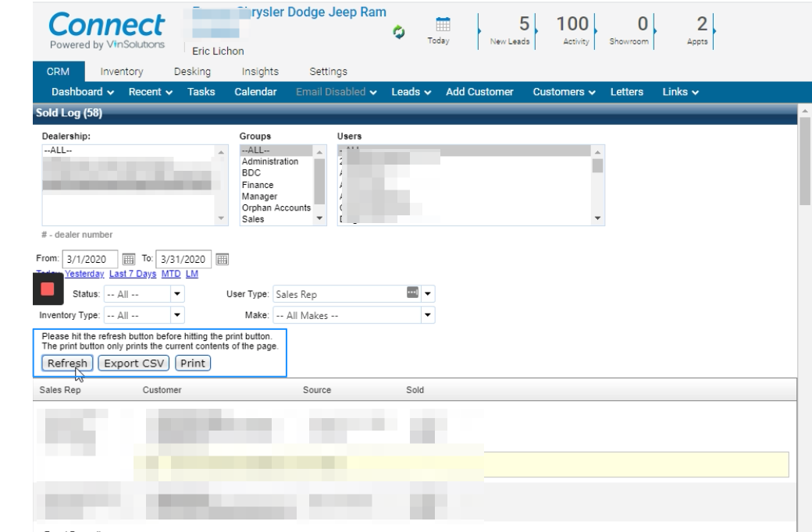Switch to the Inventory tab

click(x=122, y=72)
